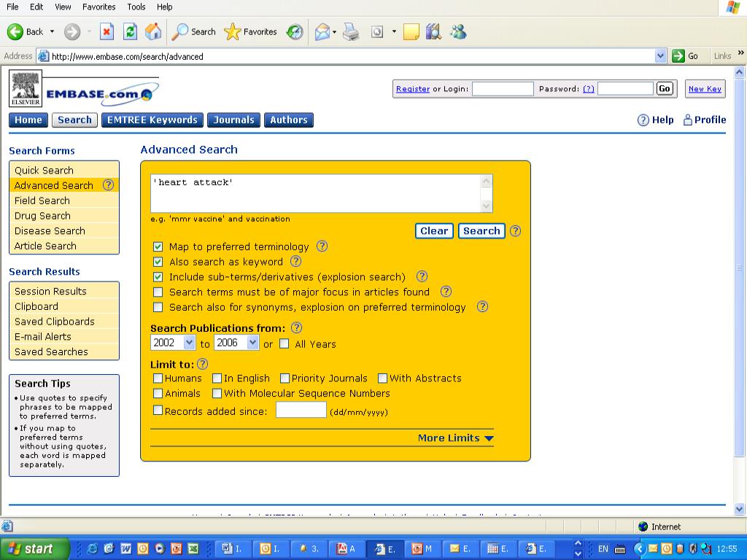Image resolution: width=747 pixels, height=560 pixels.
Task: Check the All Years checkbox
Action: tap(285, 344)
